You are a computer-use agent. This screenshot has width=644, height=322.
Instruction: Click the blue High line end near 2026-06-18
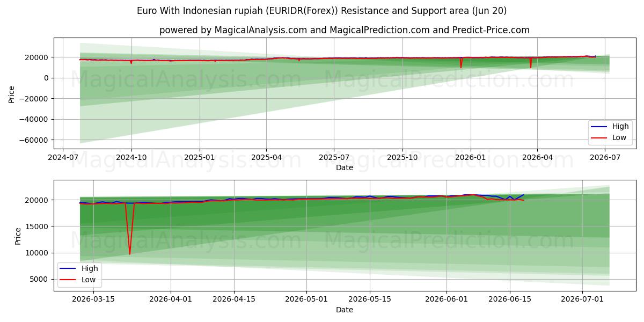pyautogui.click(x=523, y=195)
